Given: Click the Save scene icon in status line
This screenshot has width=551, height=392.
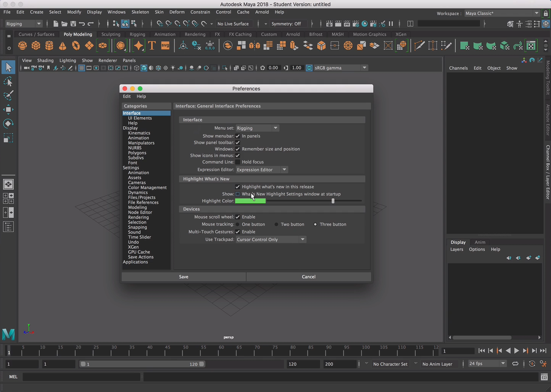Looking at the screenshot, I should [x=73, y=24].
